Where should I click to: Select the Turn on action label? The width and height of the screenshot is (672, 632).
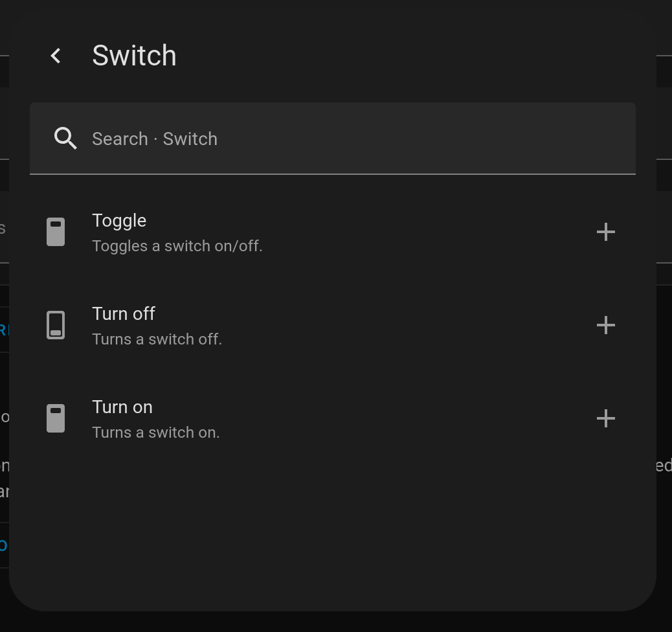[122, 407]
